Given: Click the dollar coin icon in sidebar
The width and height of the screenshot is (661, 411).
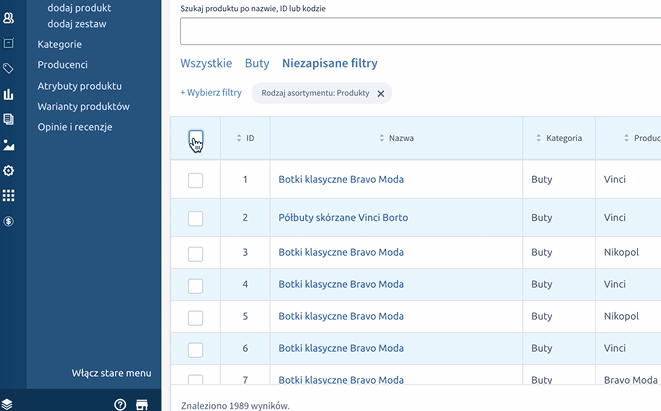Looking at the screenshot, I should pyautogui.click(x=8, y=221).
